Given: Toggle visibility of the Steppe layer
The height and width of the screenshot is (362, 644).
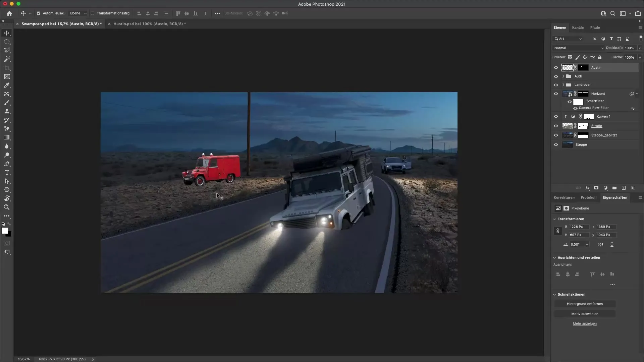Looking at the screenshot, I should pos(556,144).
